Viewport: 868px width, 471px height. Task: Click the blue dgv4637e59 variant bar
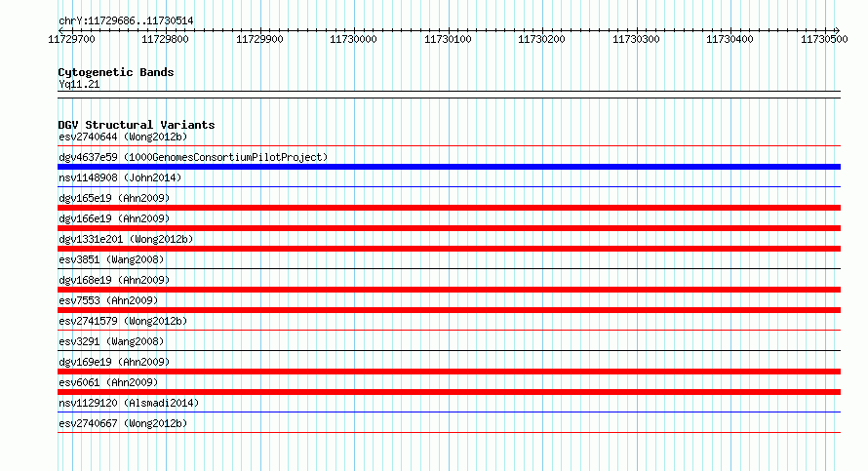[x=449, y=167]
